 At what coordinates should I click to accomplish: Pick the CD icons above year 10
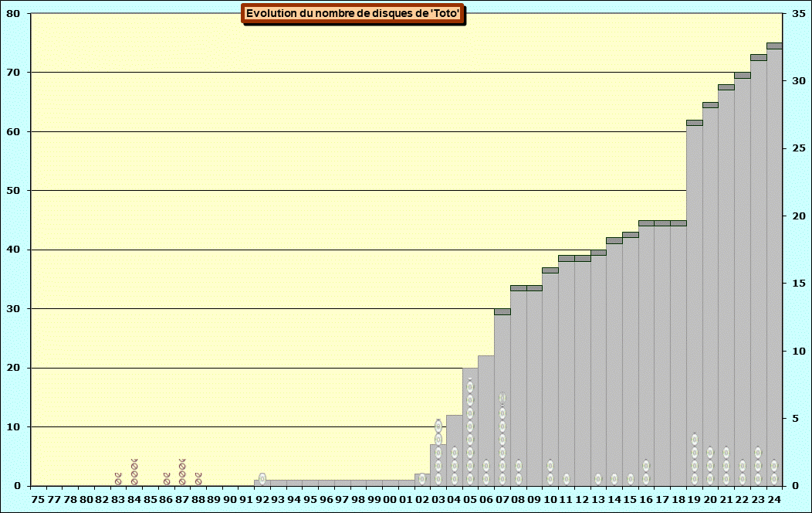pyautogui.click(x=550, y=472)
